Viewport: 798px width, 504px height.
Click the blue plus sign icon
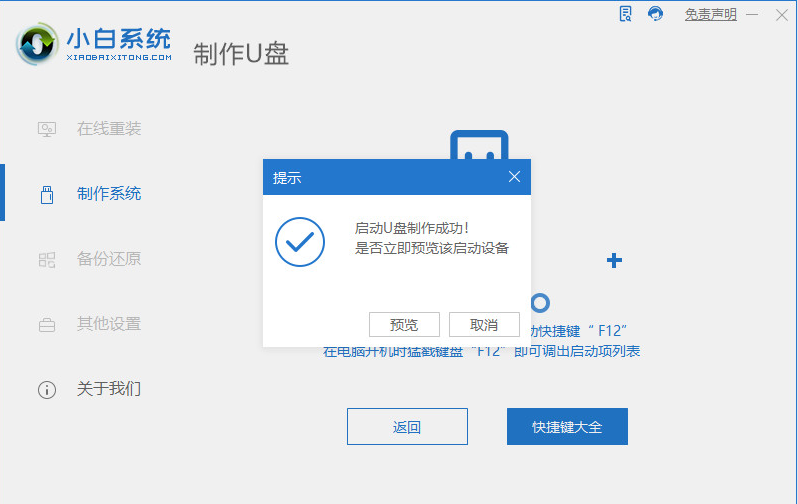click(x=614, y=261)
